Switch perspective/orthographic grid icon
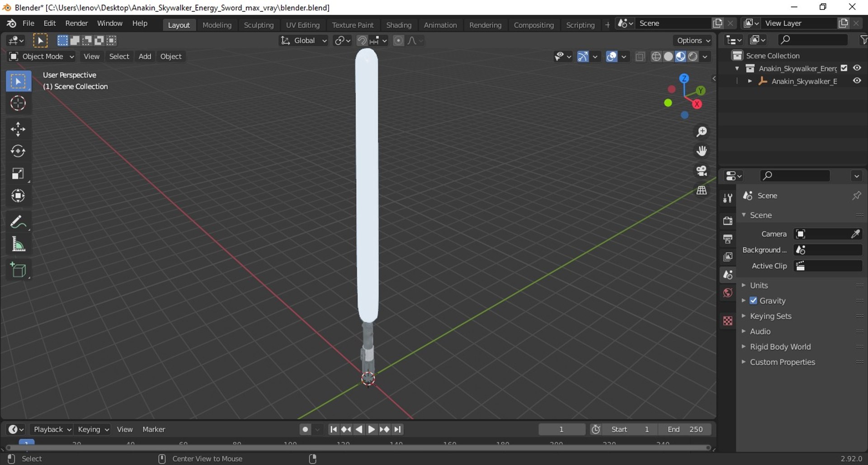Viewport: 868px width, 465px height. (702, 190)
